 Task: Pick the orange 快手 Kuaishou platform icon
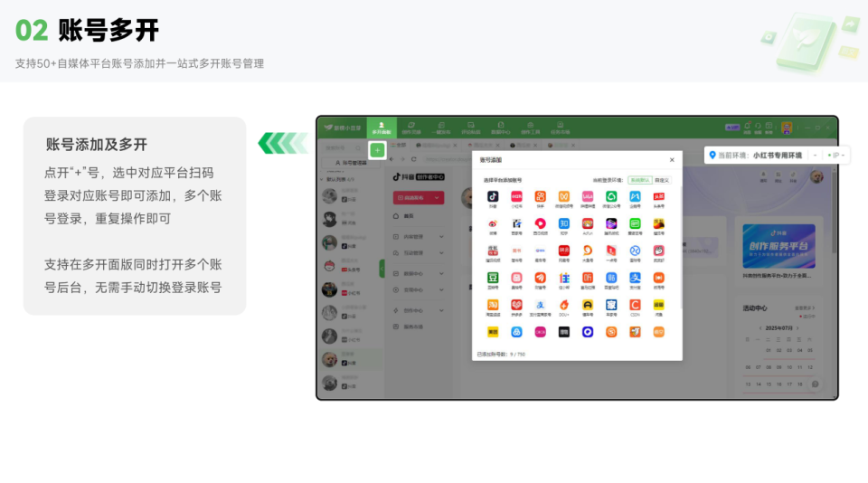point(541,196)
